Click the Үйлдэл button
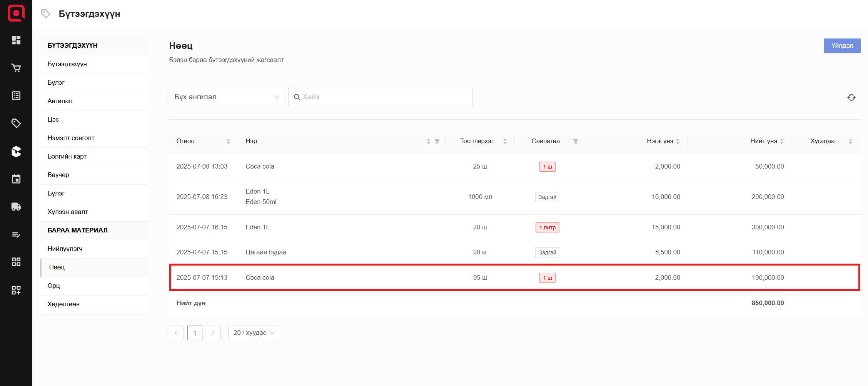 click(x=842, y=46)
